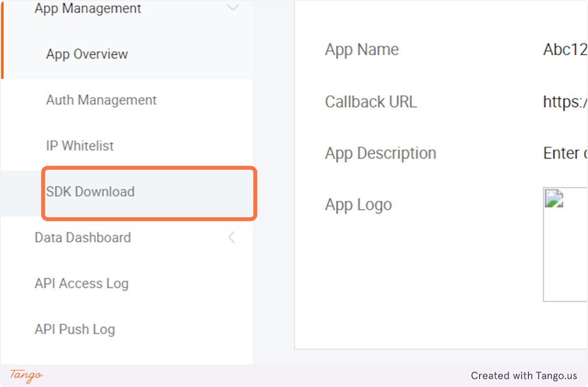
Task: Click the broken App Logo image icon
Action: pyautogui.click(x=554, y=199)
